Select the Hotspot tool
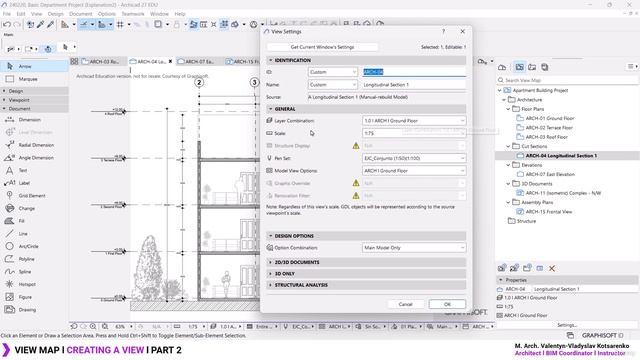640x360 pixels. click(34, 284)
